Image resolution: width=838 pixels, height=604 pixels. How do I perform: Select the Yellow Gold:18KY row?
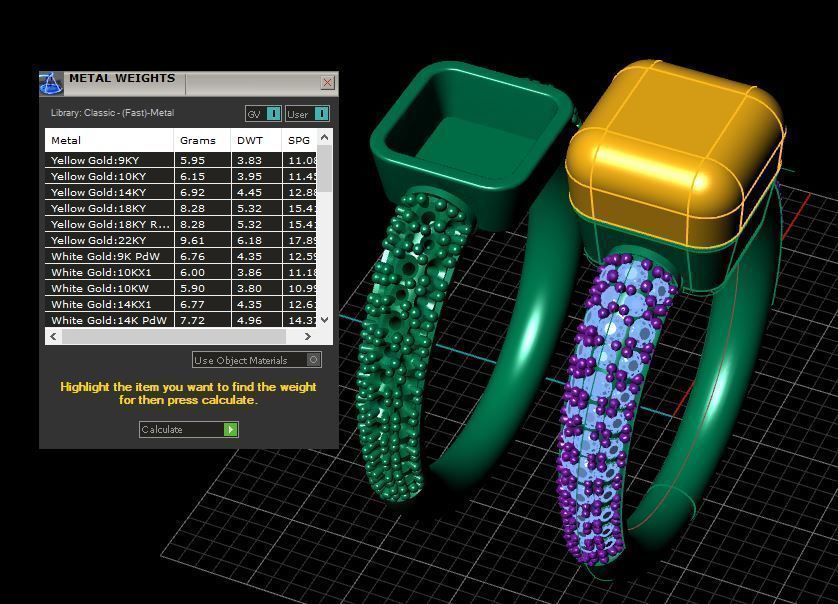click(181, 208)
